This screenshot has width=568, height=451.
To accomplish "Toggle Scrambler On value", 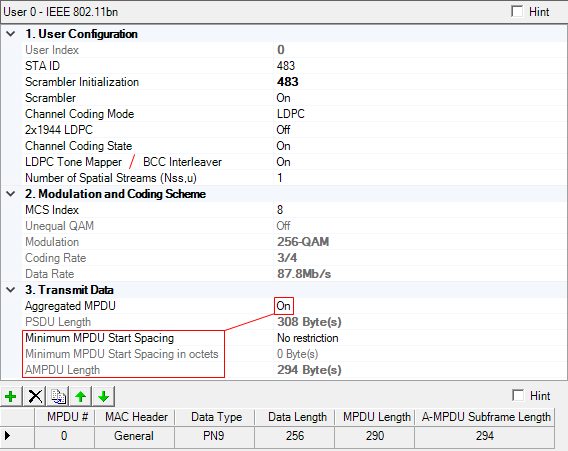I will point(284,98).
